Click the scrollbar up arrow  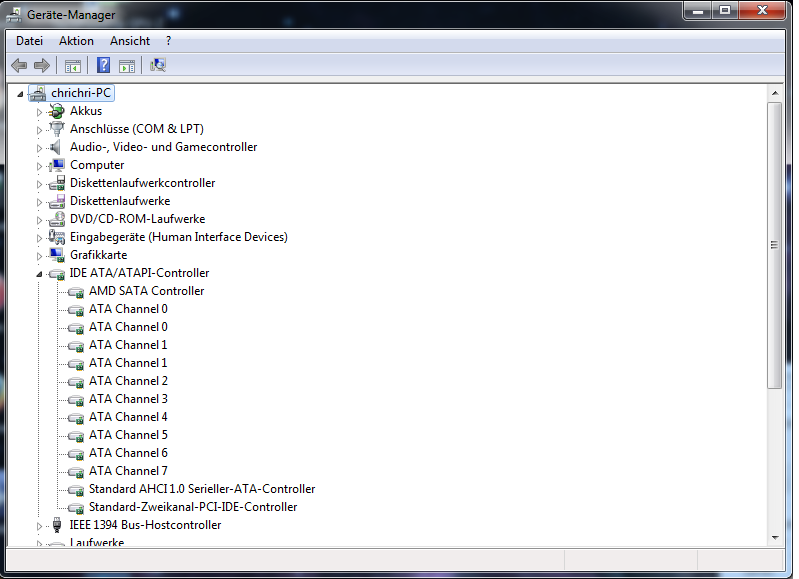775,93
